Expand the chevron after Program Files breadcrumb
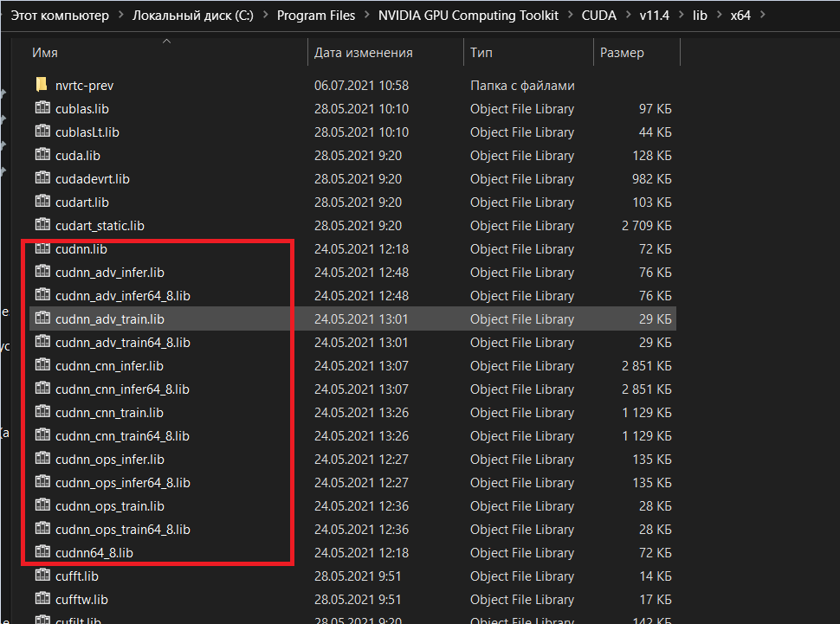Screen dimensions: 840x624 [367, 16]
